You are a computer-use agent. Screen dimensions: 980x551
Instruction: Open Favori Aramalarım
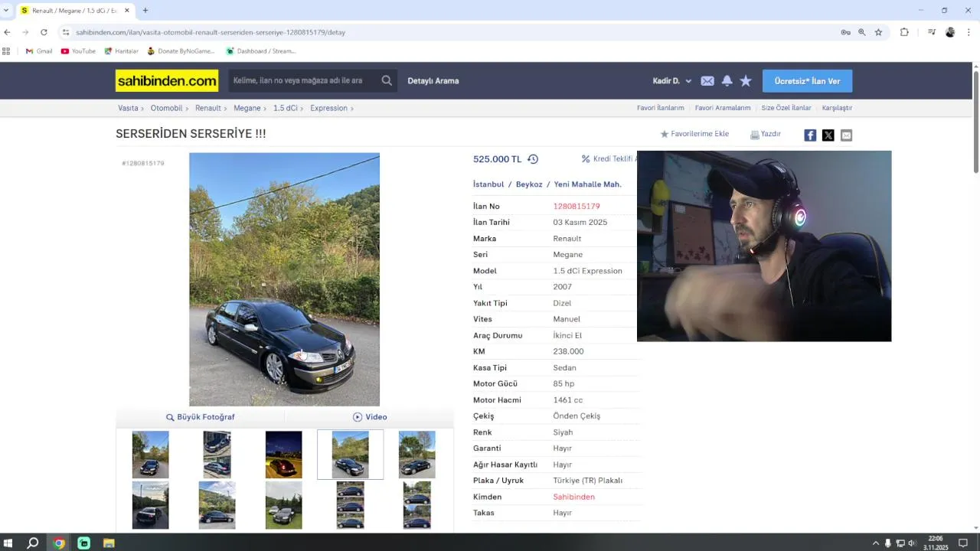(723, 108)
